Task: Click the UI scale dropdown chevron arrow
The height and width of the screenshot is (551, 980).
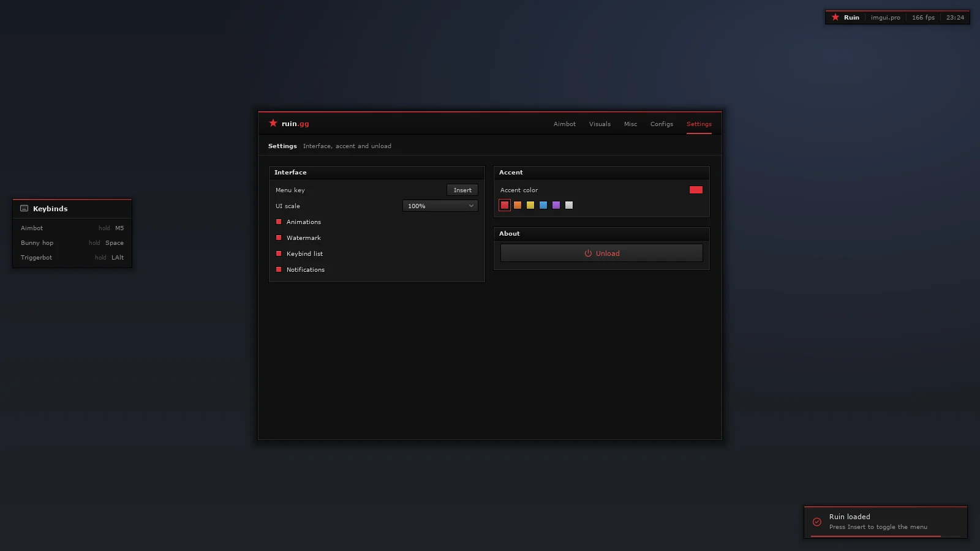Action: point(471,206)
